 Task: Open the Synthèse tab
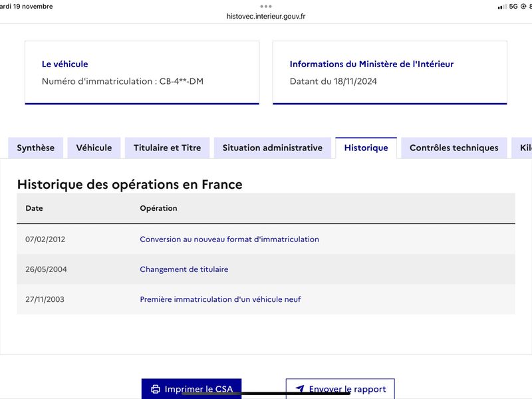(36, 148)
